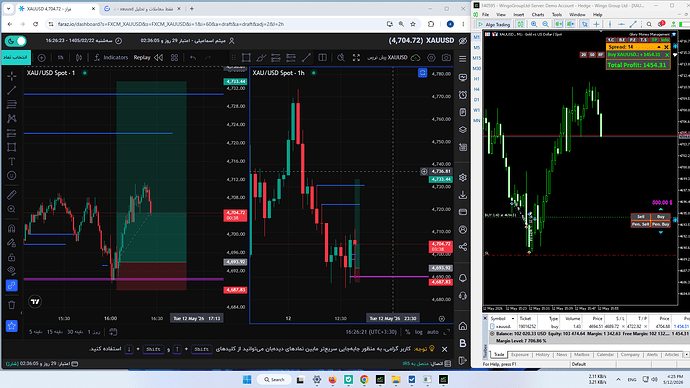690x388 pixels.
Task: Toggle percent scale on chart
Action: [407, 332]
